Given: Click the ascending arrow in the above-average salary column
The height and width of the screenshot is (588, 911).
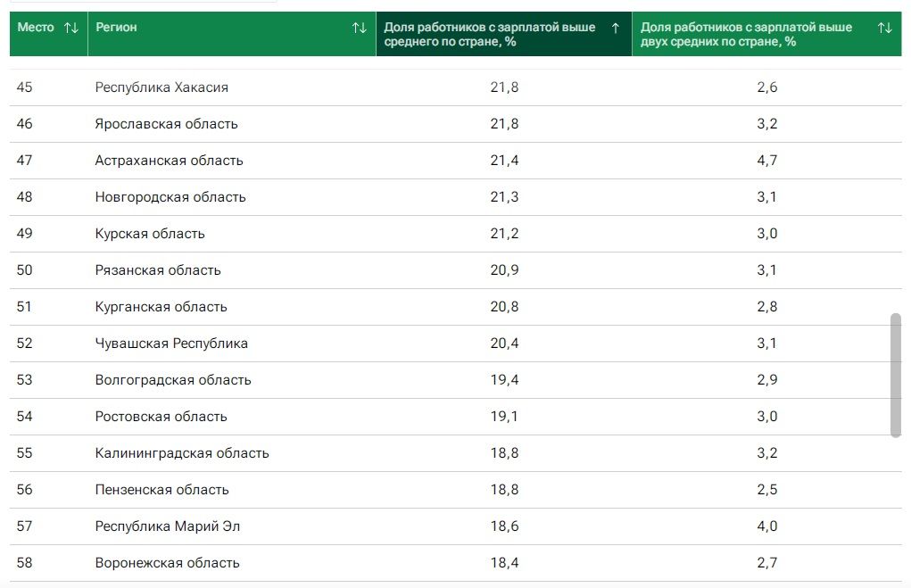Looking at the screenshot, I should (615, 28).
